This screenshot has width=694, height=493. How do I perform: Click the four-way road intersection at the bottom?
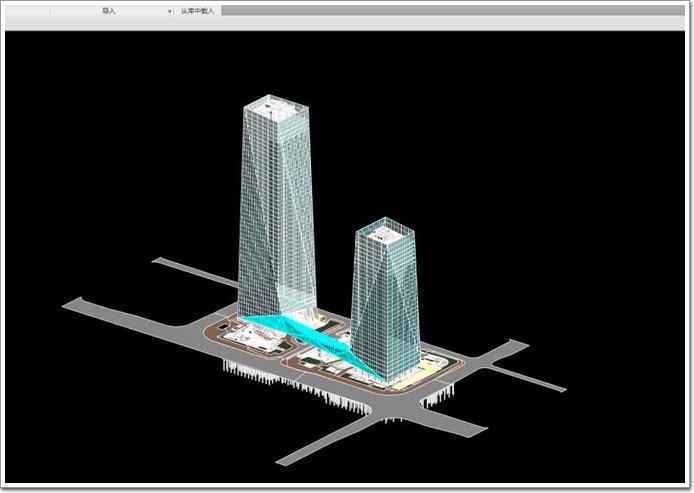[x=385, y=413]
